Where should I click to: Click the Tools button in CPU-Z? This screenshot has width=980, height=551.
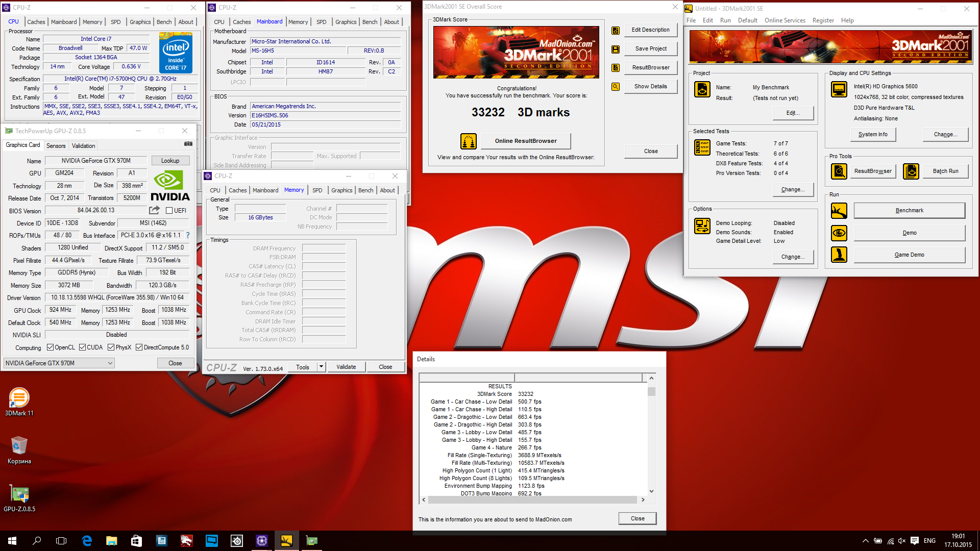pos(303,367)
